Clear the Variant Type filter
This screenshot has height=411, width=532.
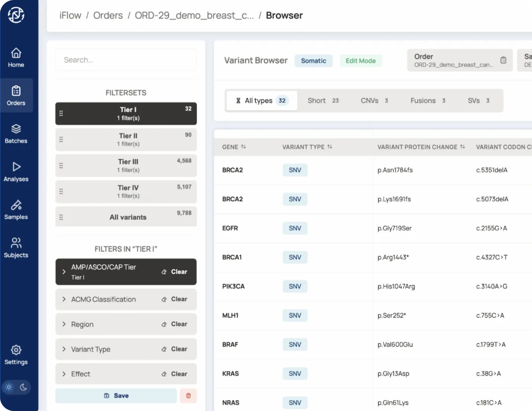174,349
